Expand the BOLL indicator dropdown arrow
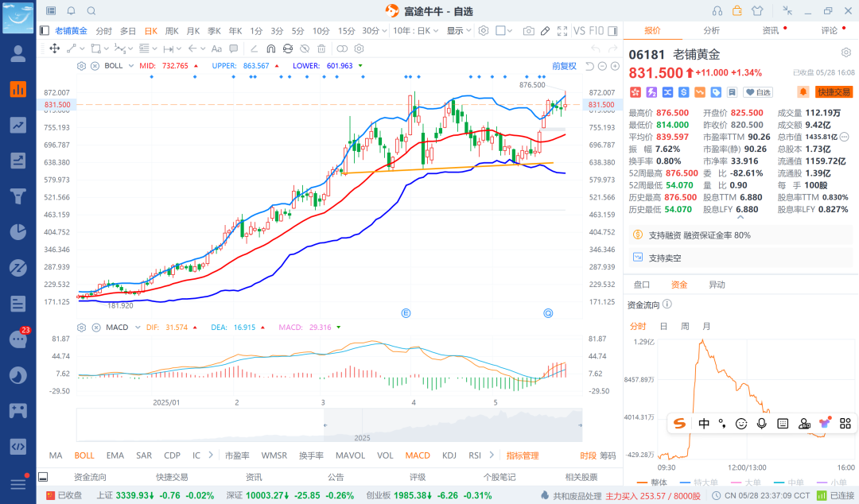859x504 pixels. click(x=131, y=66)
